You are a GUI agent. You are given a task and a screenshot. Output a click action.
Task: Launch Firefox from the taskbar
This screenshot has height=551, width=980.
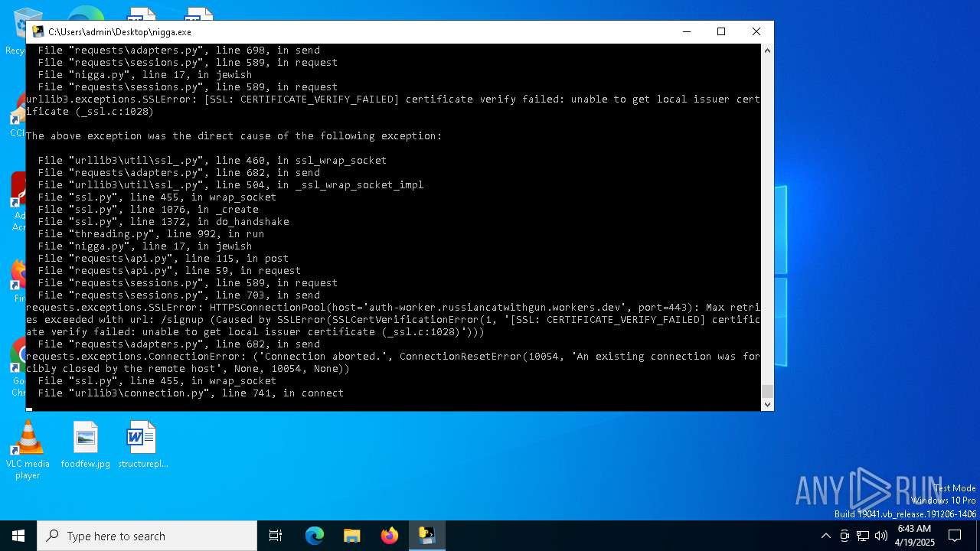coord(390,536)
